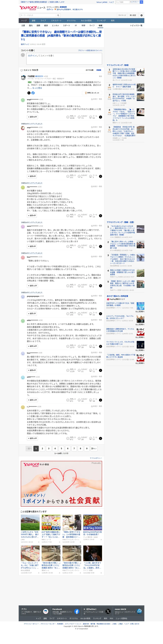Click 次へ pagination button

pos(94,448)
